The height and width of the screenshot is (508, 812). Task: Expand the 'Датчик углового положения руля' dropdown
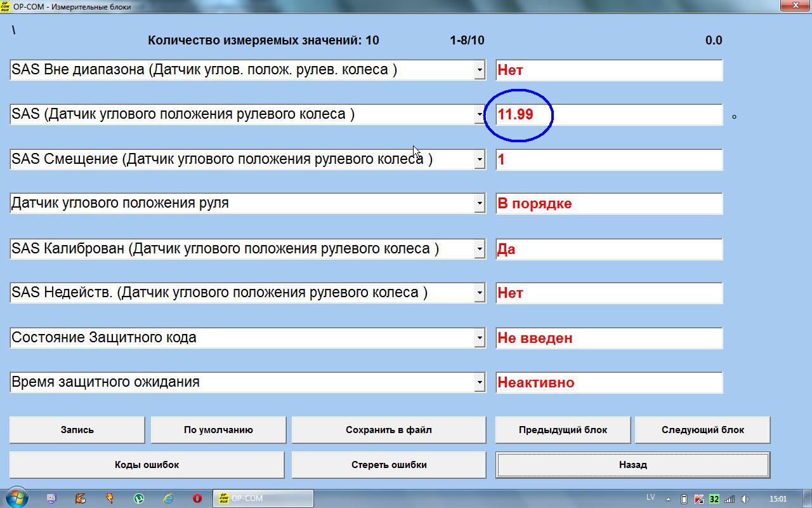tap(480, 204)
